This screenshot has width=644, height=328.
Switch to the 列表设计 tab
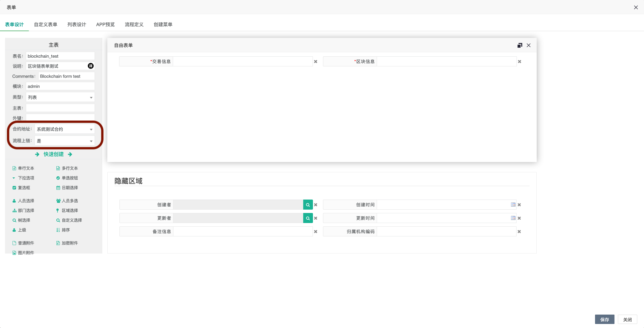point(76,24)
